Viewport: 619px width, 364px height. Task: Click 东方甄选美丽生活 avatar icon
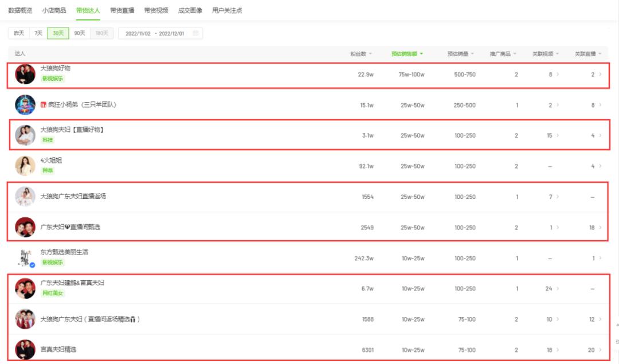pyautogui.click(x=25, y=258)
